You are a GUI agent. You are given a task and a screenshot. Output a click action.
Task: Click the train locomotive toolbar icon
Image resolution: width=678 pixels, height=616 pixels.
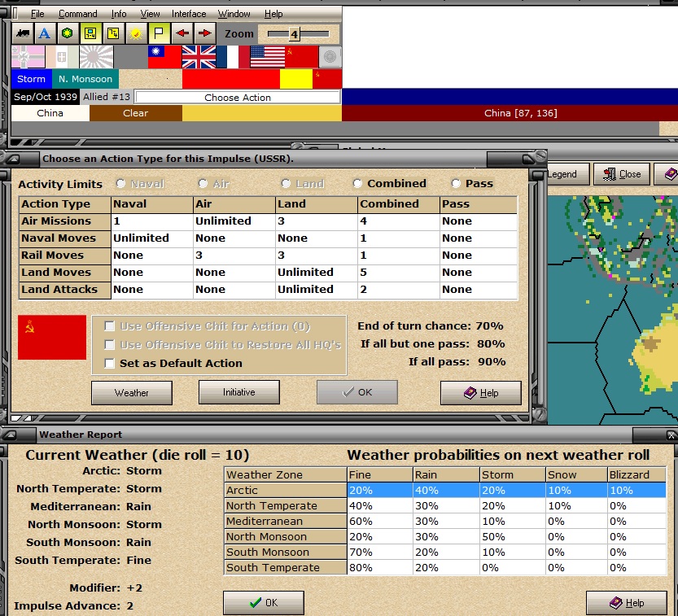pyautogui.click(x=23, y=33)
